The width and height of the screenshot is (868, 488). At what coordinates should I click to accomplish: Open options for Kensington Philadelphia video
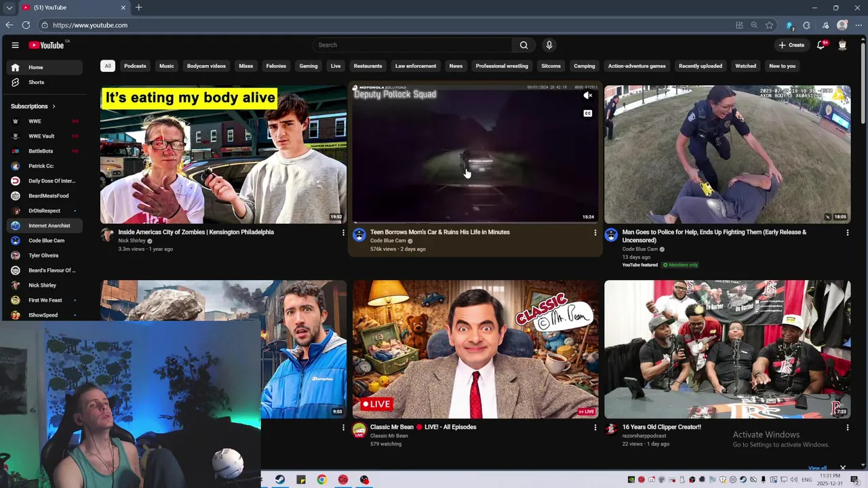coord(343,232)
